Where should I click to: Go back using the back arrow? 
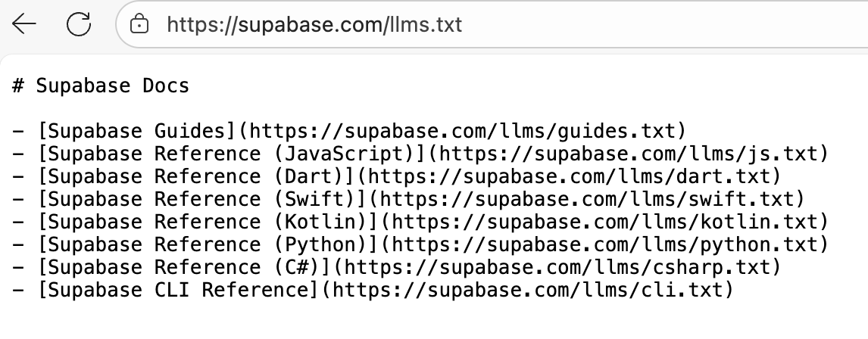click(x=24, y=25)
